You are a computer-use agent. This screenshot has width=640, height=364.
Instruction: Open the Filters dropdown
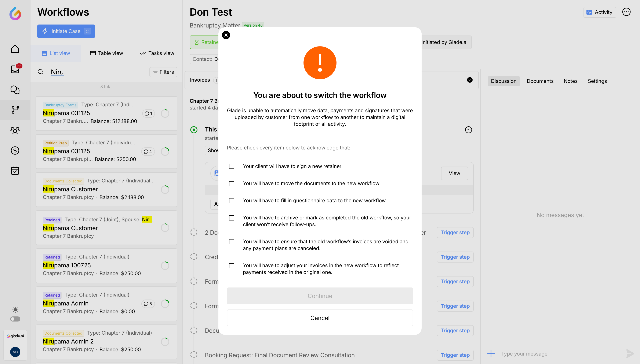click(x=163, y=72)
